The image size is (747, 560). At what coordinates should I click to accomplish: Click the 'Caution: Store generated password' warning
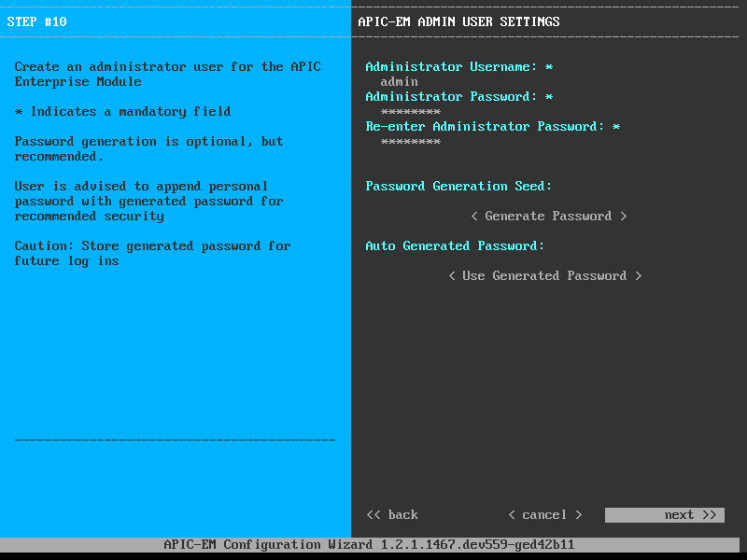point(152,253)
